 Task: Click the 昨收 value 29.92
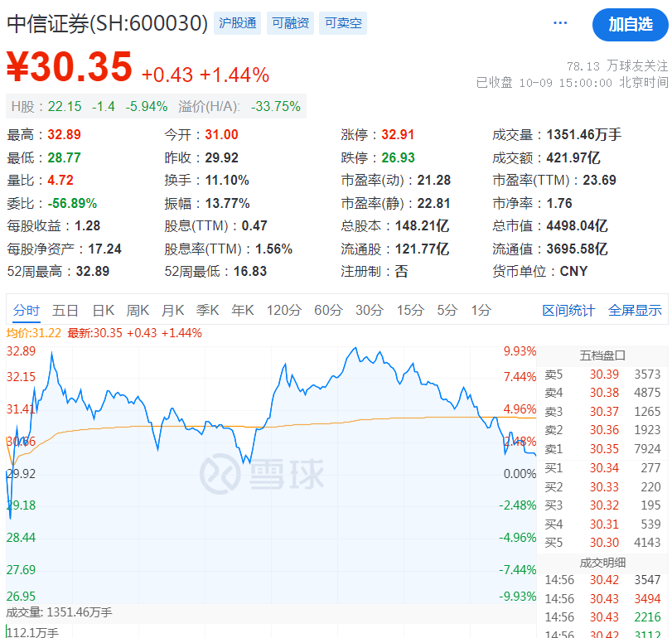point(221,157)
